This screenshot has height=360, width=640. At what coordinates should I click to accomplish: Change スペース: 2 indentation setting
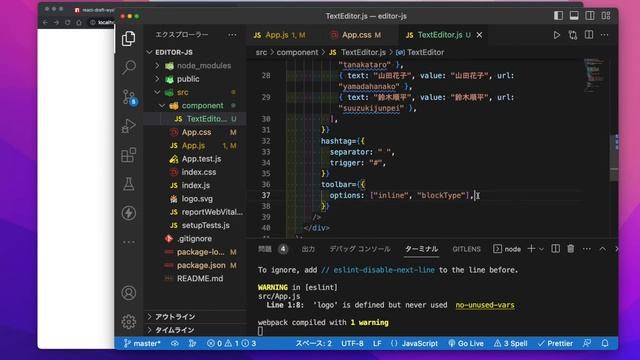pos(313,344)
